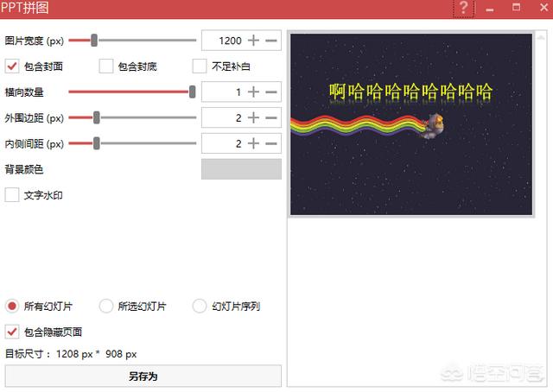This screenshot has height=392, width=553.
Task: Tick the 不足补白 checkbox
Action: pos(200,66)
